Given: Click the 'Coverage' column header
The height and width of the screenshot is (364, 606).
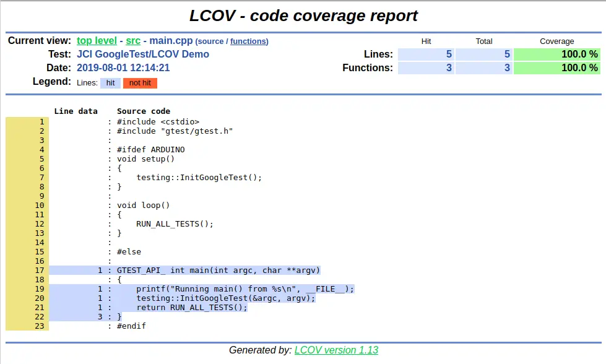Looking at the screenshot, I should point(557,41).
